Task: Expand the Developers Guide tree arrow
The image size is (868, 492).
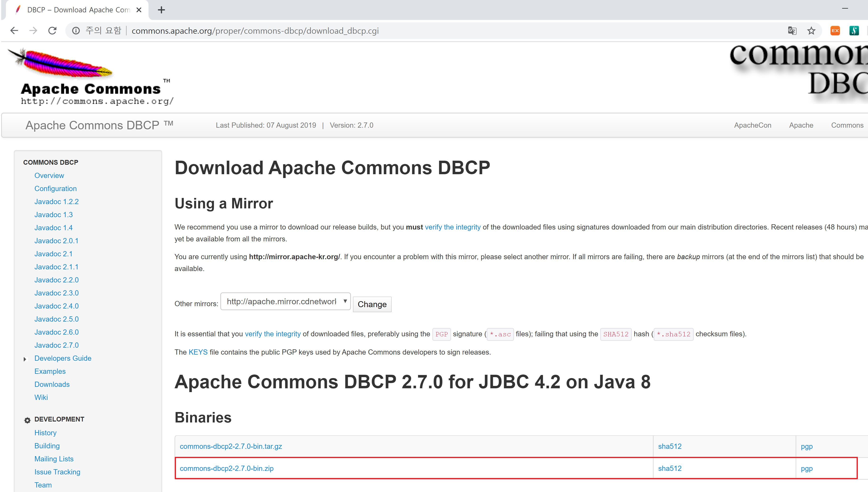Action: point(25,359)
